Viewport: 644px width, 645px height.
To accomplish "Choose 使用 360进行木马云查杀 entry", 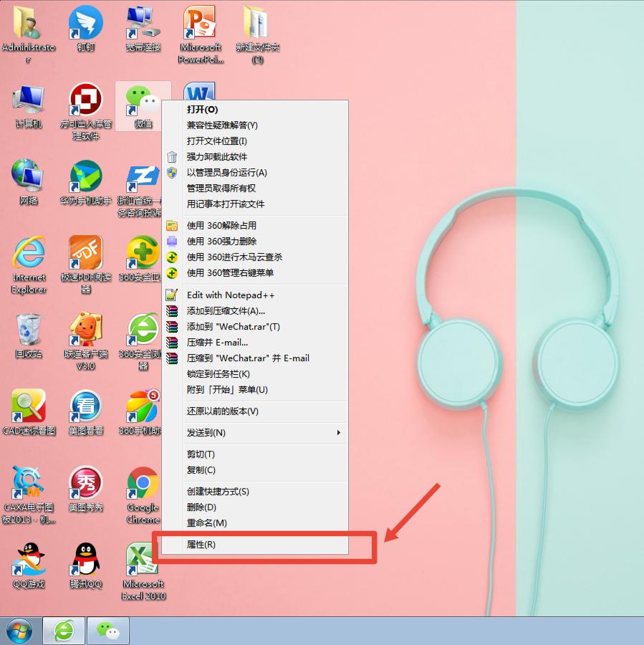I will pyautogui.click(x=255, y=257).
